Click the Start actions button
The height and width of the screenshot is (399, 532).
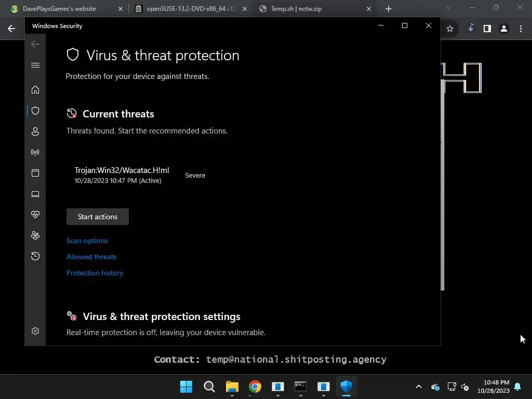(98, 217)
